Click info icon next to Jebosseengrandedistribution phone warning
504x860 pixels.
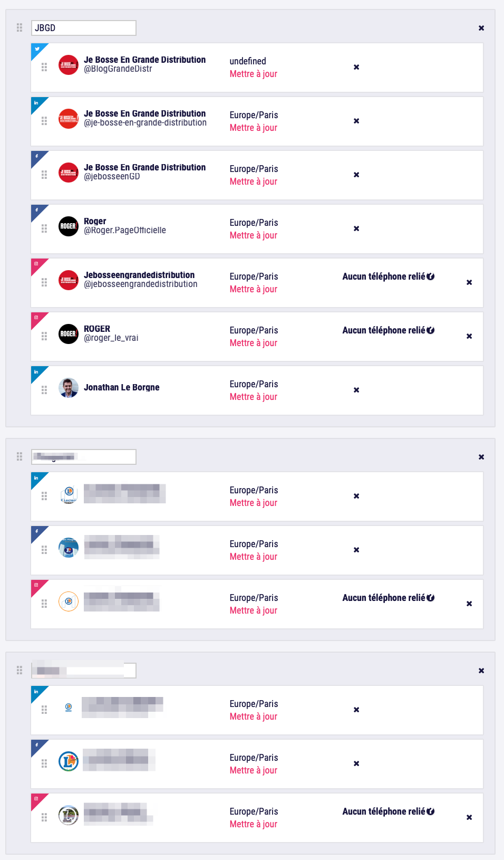[431, 276]
